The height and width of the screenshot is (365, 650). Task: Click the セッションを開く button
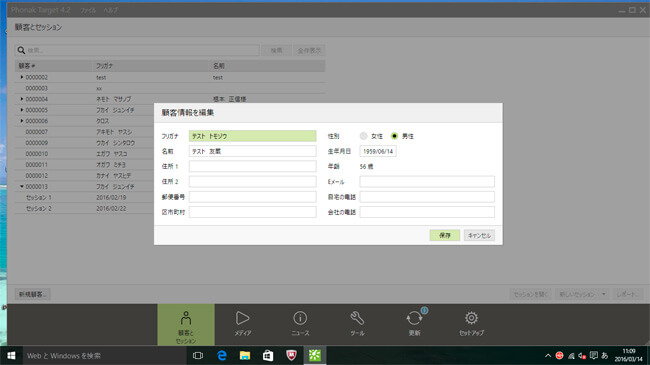(x=531, y=294)
